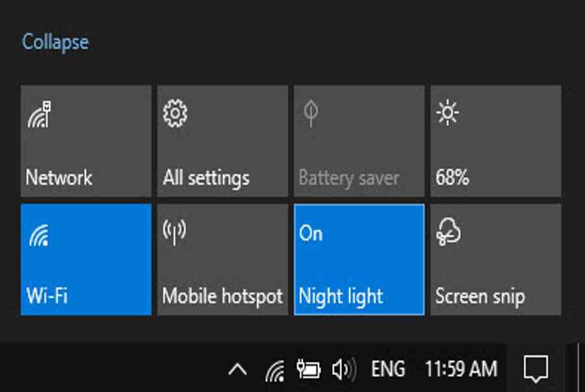Screen dimensions: 585x392
Task: Turn off the Night light tile
Action: [x=359, y=259]
